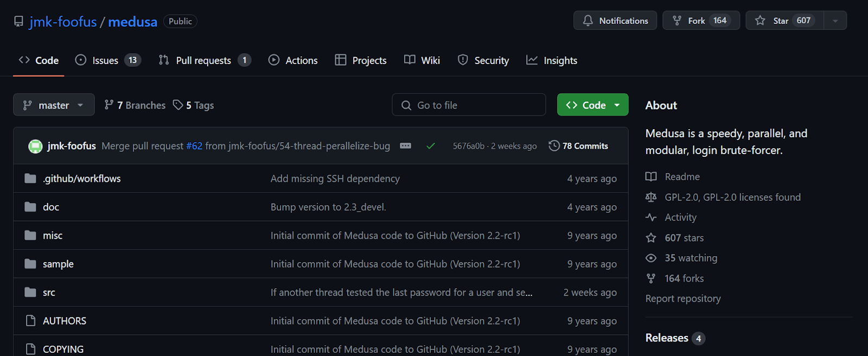Star the medusa repository
Screen dimensions: 868x356
tap(784, 21)
